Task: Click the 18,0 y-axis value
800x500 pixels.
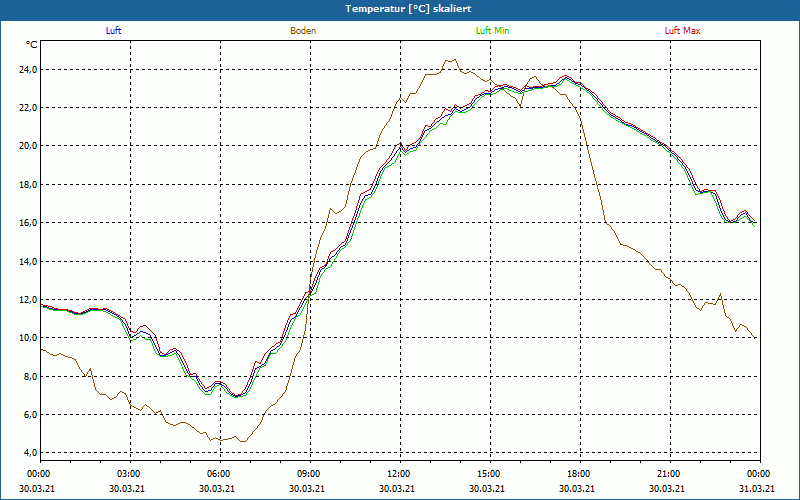Action: [x=29, y=185]
